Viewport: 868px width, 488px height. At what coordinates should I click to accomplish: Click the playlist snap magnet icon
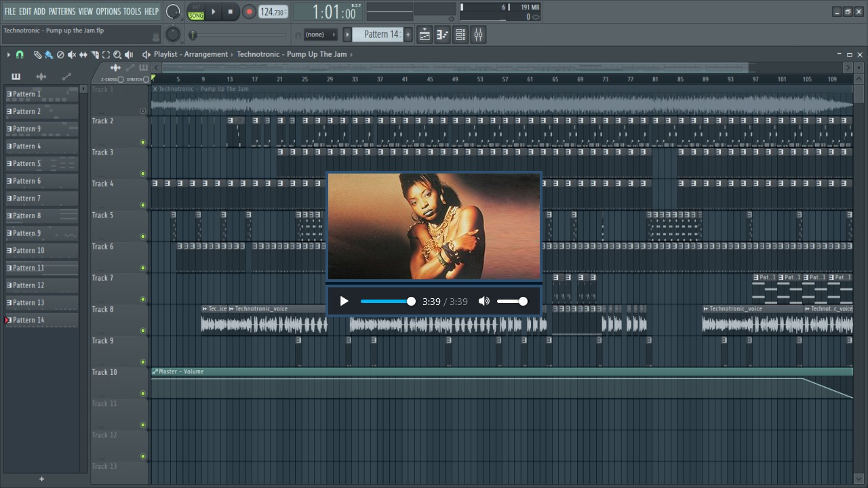click(x=20, y=55)
